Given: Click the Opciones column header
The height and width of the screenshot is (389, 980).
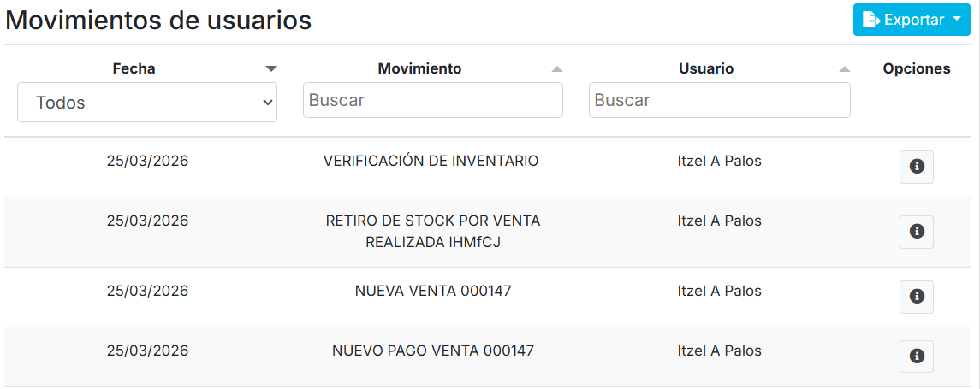Looking at the screenshot, I should pos(917,68).
